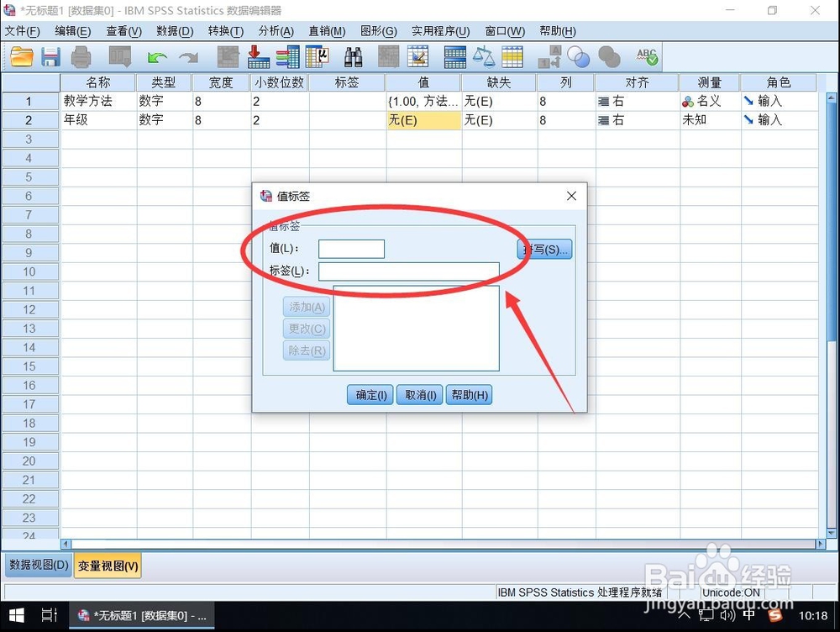840x632 pixels.
Task: Click the 拼写(S)... button in dialog
Action: tap(545, 250)
